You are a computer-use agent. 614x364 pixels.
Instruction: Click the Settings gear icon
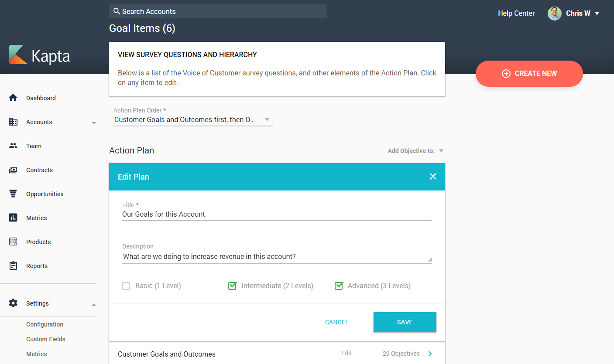13,303
